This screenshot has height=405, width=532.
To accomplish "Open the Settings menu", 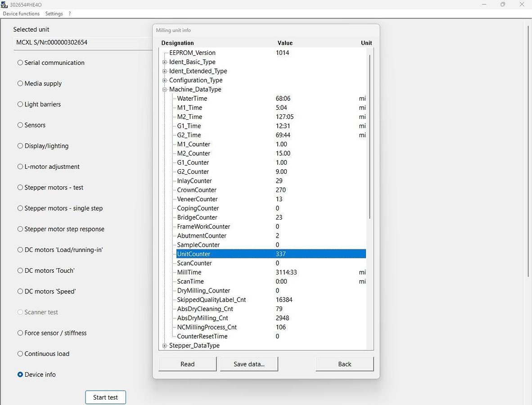I will coord(54,13).
